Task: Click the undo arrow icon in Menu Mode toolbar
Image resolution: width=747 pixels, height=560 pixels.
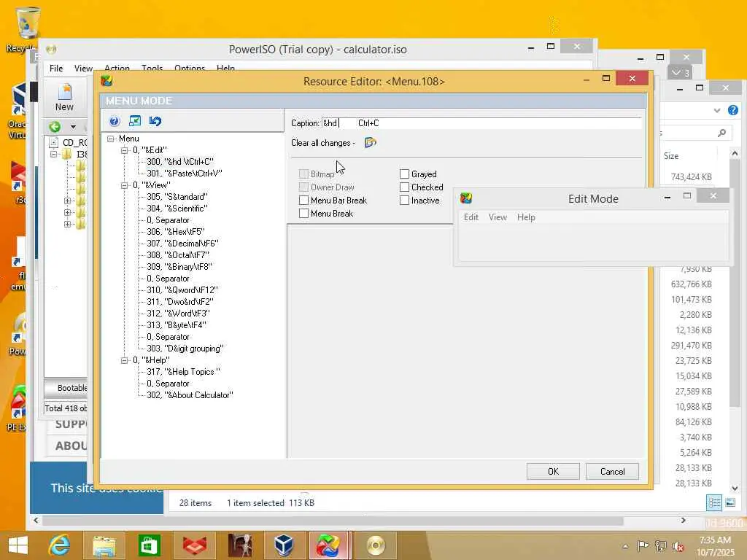Action: coord(155,121)
